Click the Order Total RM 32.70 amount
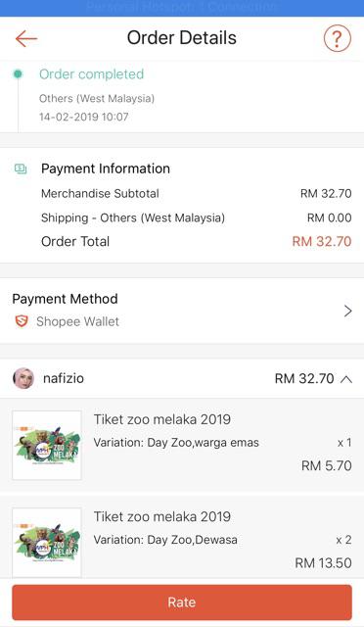The image size is (364, 627). click(x=322, y=242)
